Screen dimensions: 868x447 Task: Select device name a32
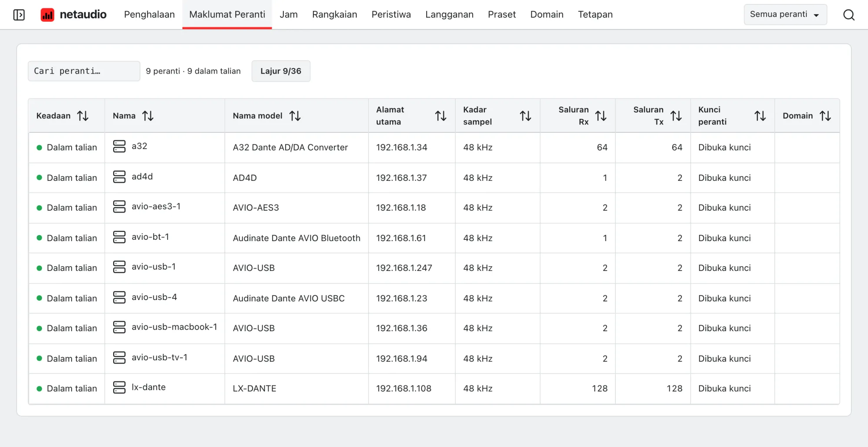click(x=139, y=146)
